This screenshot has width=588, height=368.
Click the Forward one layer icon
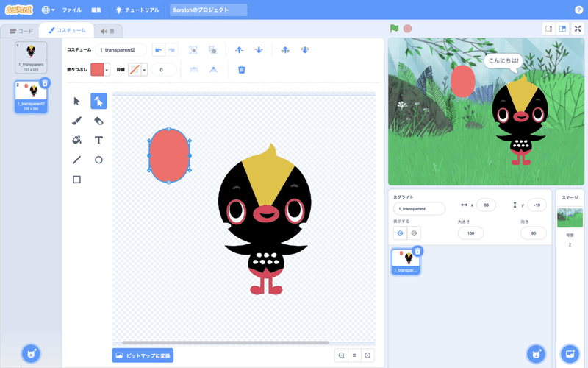point(240,50)
